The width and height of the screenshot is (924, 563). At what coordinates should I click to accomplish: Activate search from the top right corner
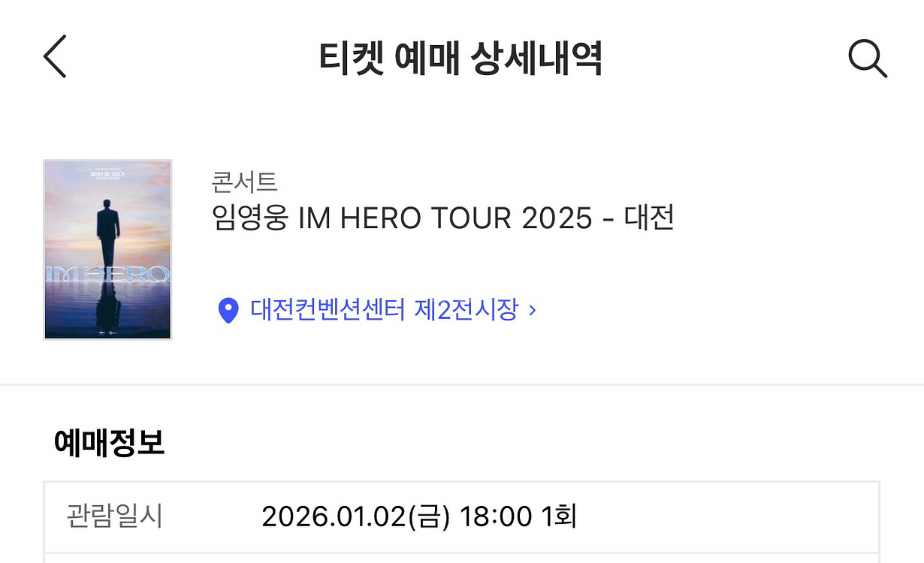[x=867, y=59]
